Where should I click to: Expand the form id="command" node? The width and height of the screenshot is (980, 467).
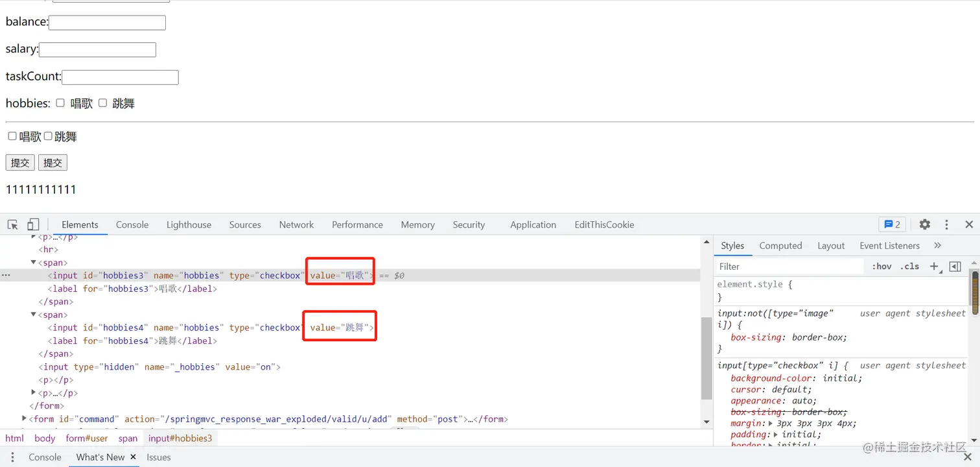(25, 419)
